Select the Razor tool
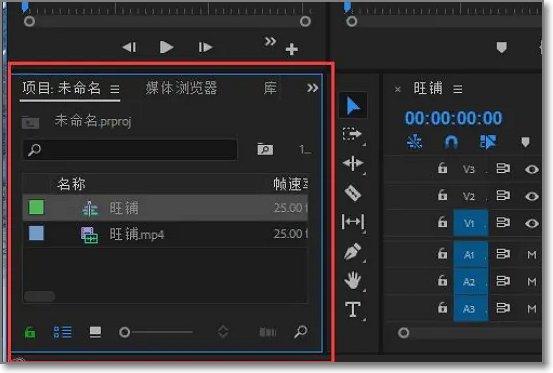Viewport: 553px width, 373px height. click(353, 193)
